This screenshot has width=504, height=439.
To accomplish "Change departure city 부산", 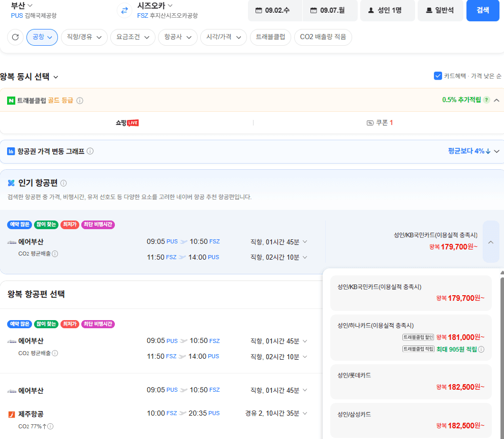I will pyautogui.click(x=21, y=6).
